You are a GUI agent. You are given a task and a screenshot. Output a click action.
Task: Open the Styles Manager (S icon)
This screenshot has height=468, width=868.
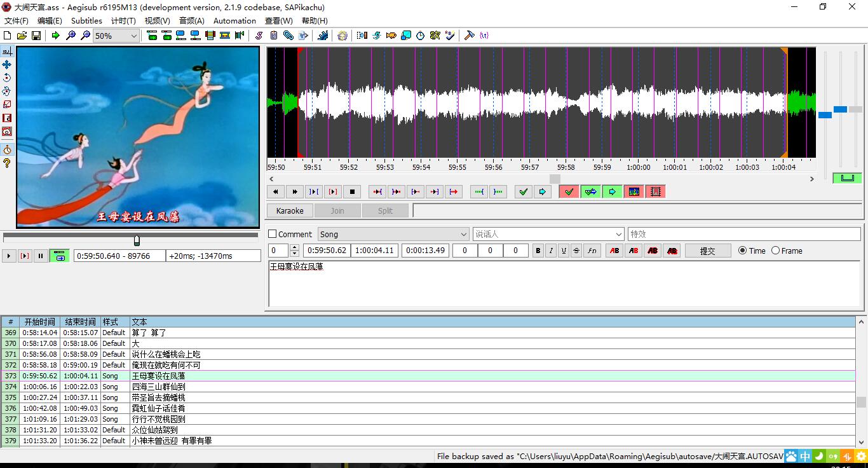(259, 36)
